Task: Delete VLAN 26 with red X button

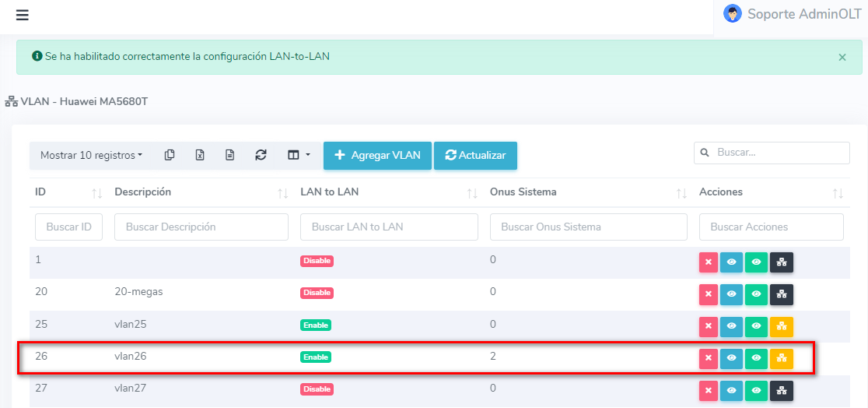Action: (x=708, y=358)
